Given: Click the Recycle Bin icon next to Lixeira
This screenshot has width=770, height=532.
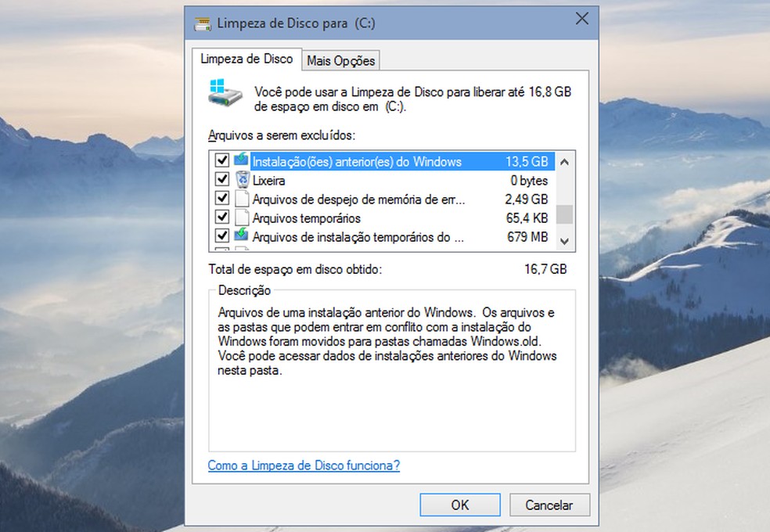Looking at the screenshot, I should (x=243, y=179).
